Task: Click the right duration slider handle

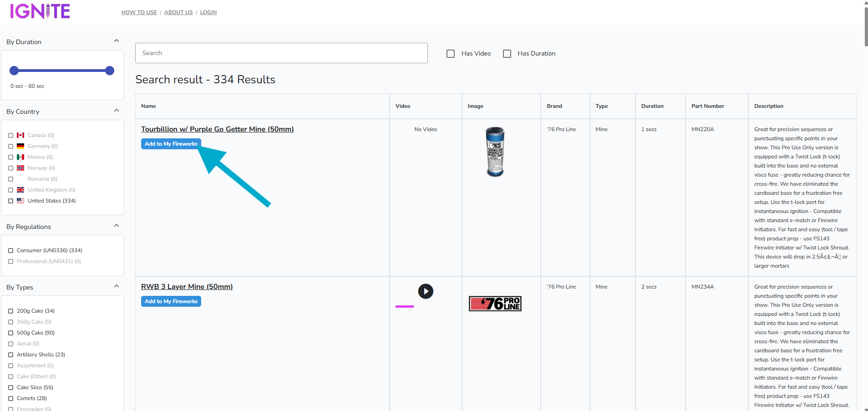Action: point(110,71)
